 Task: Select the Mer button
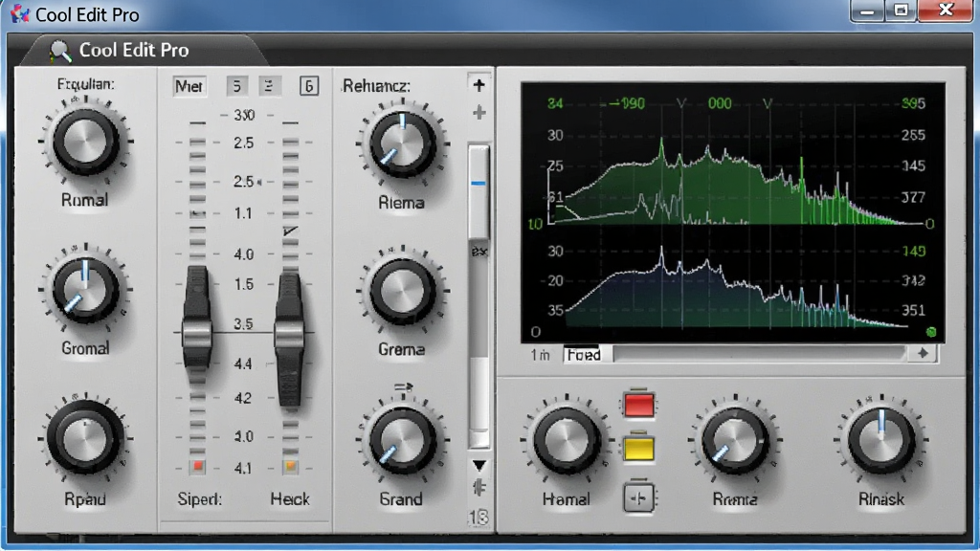tap(189, 85)
